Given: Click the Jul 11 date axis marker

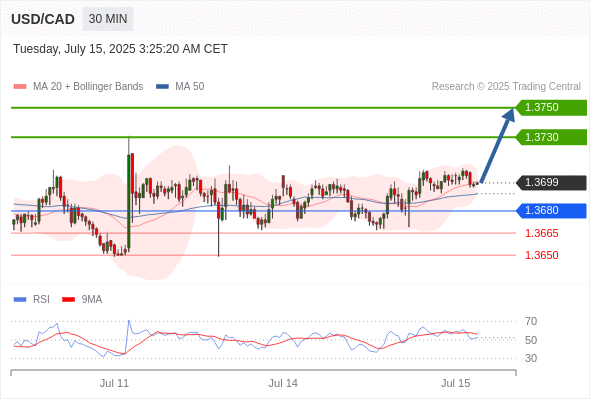Looking at the screenshot, I should pos(114,383).
